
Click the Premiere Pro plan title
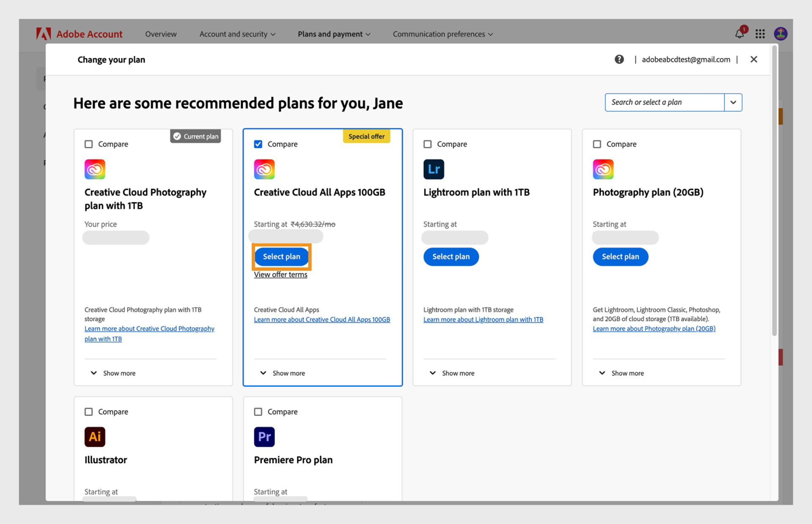tap(294, 460)
